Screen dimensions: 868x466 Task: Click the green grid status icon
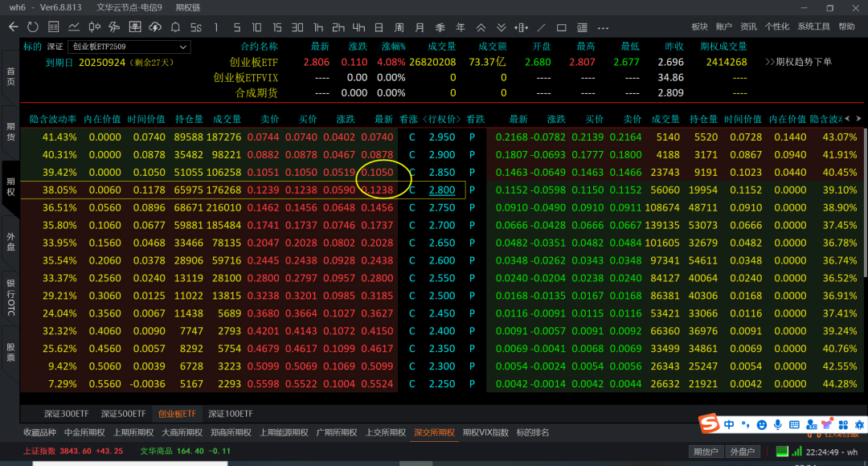click(x=782, y=451)
